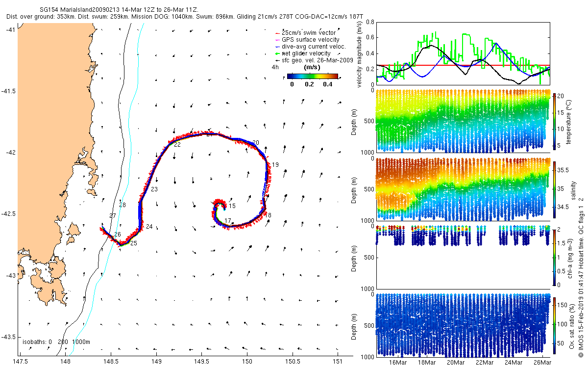Click the day '23' marker on the glider track
The height and width of the screenshot is (368, 588).
click(154, 189)
